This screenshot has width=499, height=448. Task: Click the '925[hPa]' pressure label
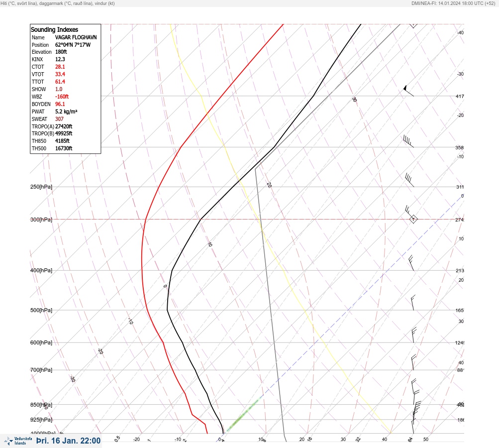point(41,420)
